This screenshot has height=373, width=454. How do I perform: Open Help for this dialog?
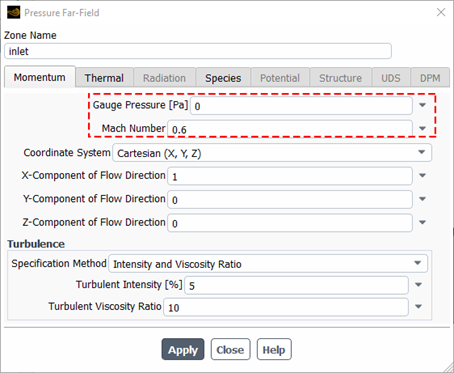(x=274, y=349)
